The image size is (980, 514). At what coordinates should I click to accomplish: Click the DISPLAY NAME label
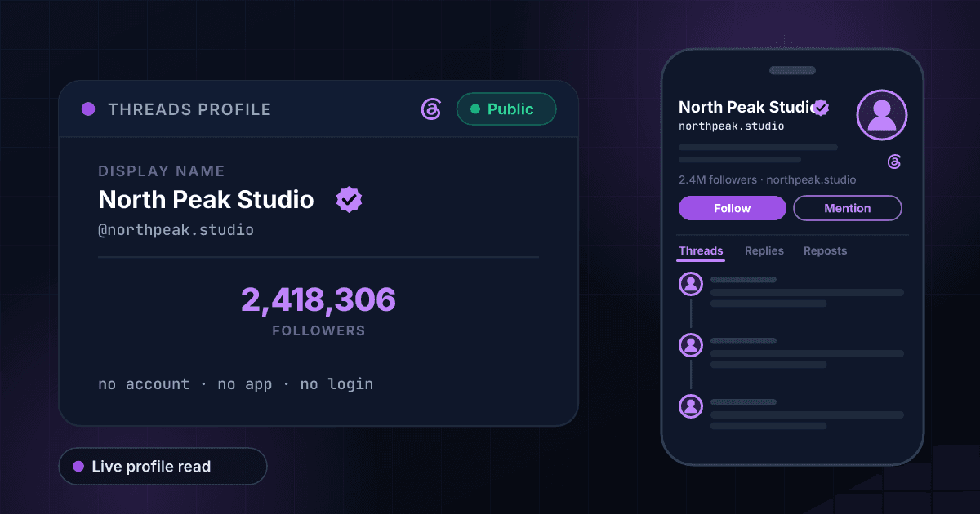point(162,171)
